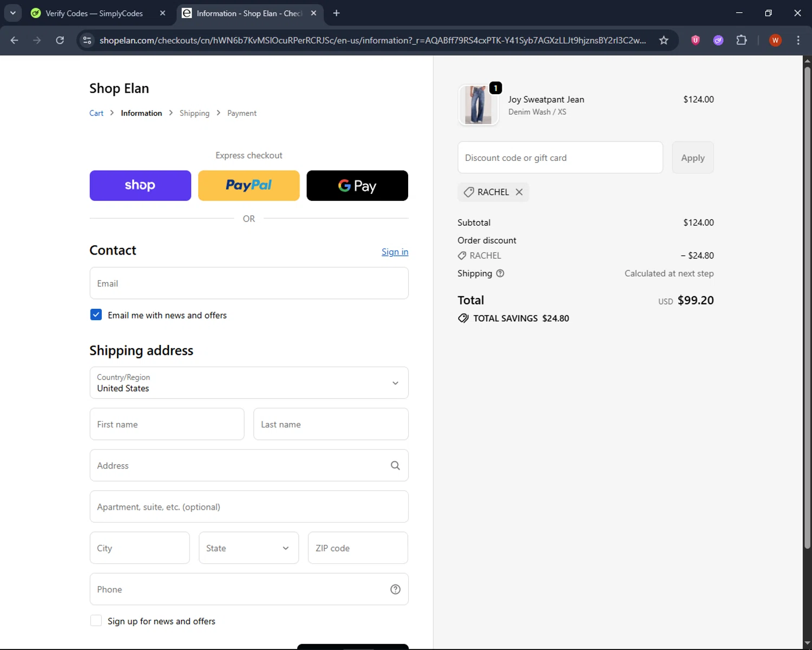Focus the Email input field
Viewport: 812px width, 650px height.
click(x=249, y=283)
